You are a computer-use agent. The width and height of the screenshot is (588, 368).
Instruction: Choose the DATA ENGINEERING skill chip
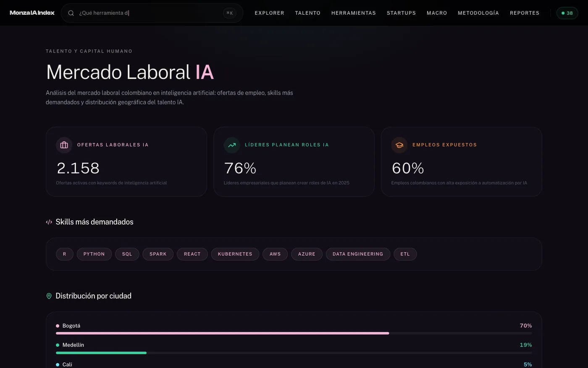click(358, 254)
